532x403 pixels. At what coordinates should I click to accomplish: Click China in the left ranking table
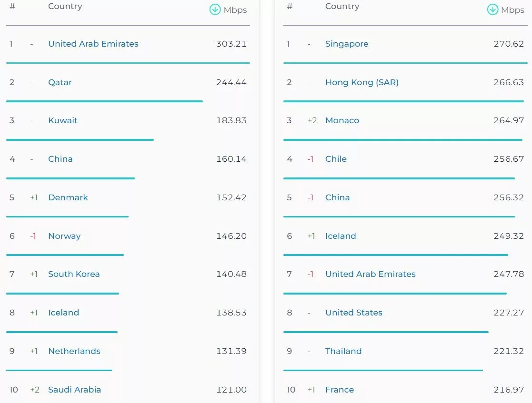(x=60, y=159)
